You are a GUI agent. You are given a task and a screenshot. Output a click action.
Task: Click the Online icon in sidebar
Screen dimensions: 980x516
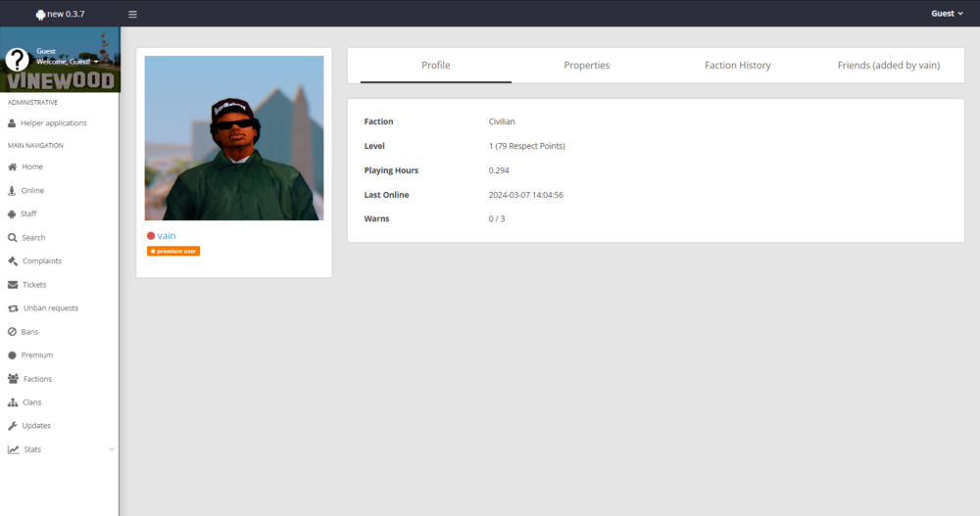click(12, 191)
